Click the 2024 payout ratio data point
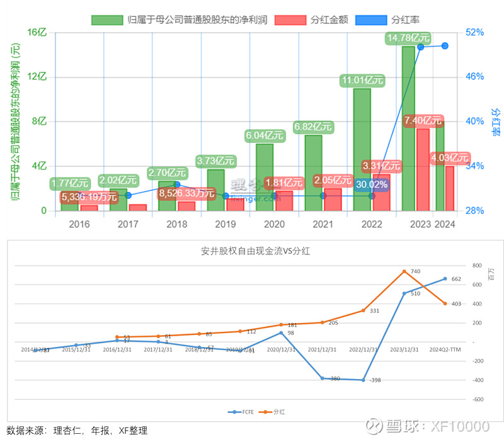The width and height of the screenshot is (504, 442). [x=445, y=46]
